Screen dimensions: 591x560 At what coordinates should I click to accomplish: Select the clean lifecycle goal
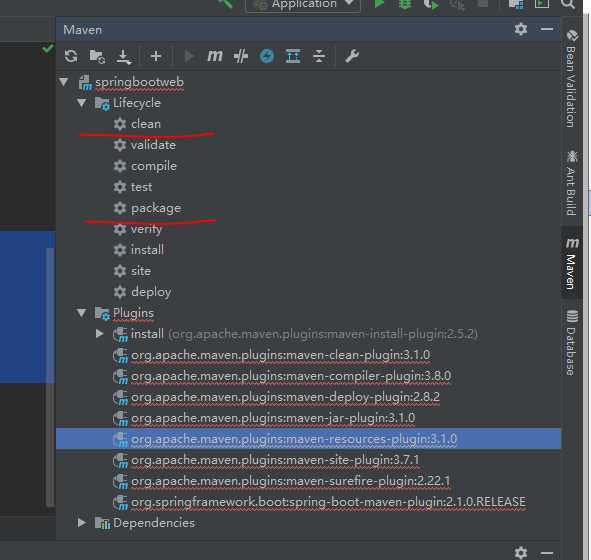pyautogui.click(x=146, y=124)
